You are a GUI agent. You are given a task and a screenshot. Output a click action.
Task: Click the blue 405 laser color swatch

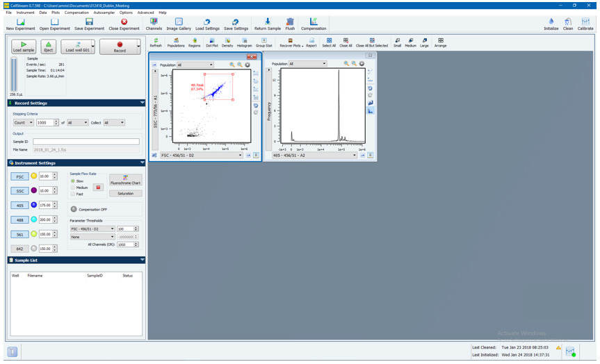coord(33,205)
